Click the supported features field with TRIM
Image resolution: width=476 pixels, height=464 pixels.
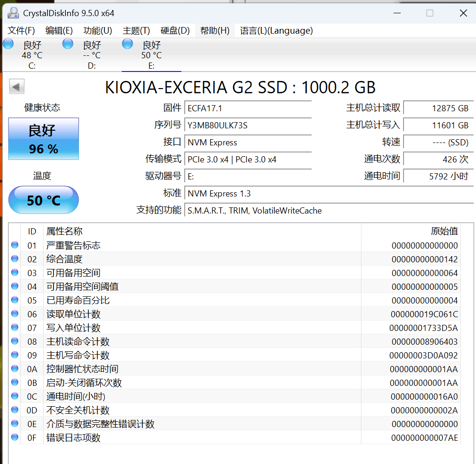(x=329, y=210)
